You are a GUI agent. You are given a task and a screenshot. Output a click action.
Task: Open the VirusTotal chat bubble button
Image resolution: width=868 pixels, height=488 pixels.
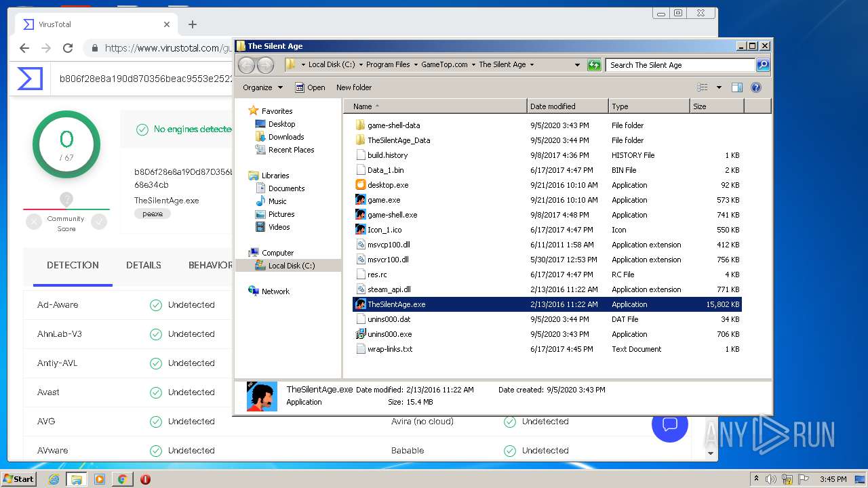coord(670,424)
